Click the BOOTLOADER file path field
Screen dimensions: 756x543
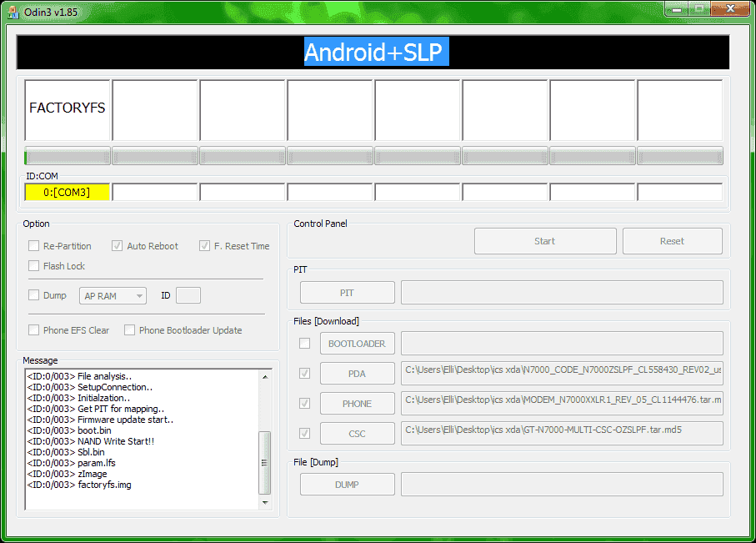562,343
